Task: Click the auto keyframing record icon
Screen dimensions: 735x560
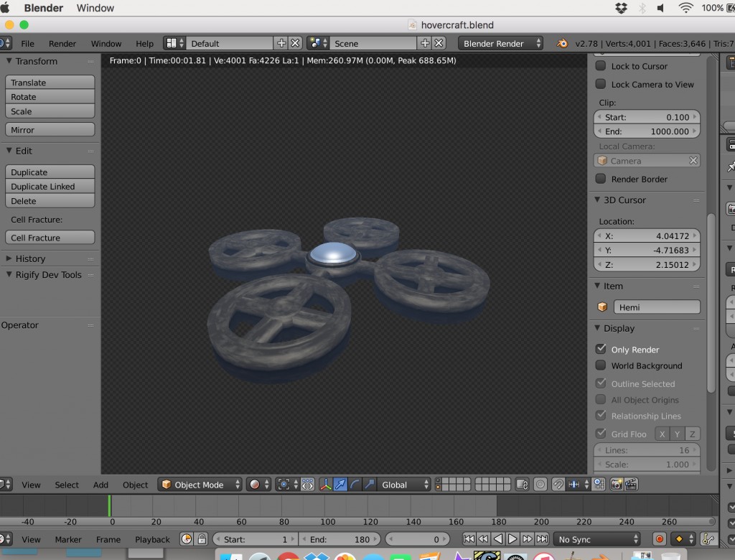Action: [660, 538]
